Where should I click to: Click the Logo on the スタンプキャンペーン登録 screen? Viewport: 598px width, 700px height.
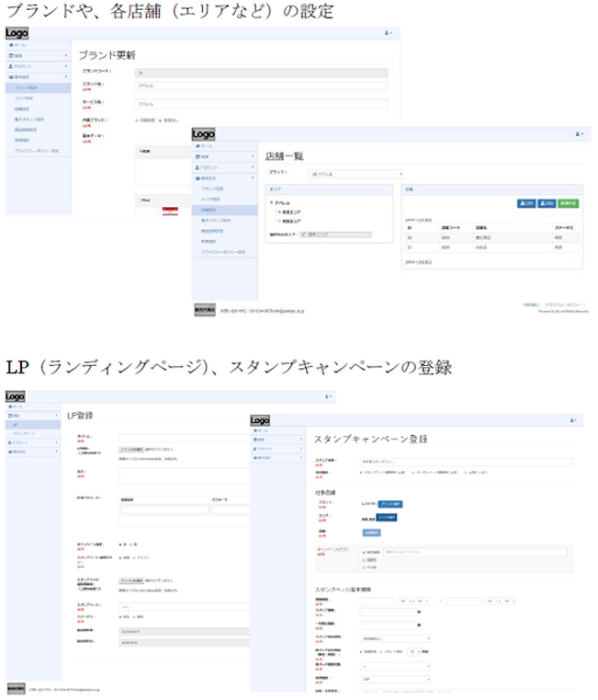tap(260, 421)
